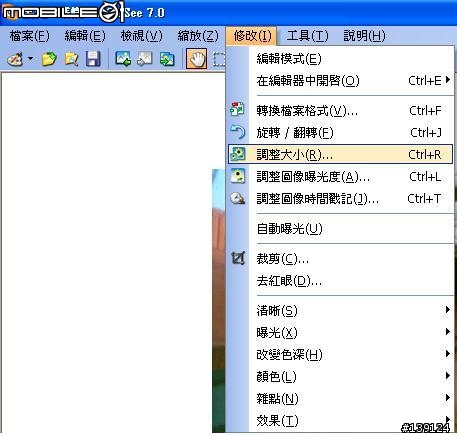Choose 編輯模式(E) menu entry

(x=340, y=59)
